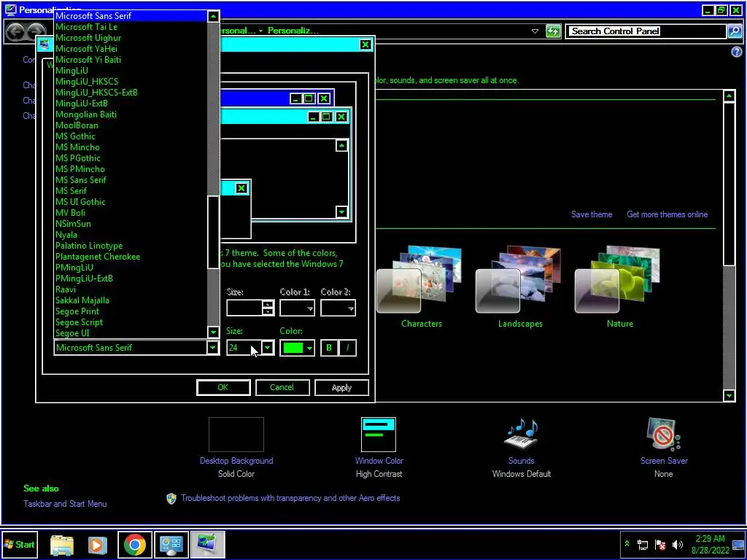Image resolution: width=747 pixels, height=560 pixels.
Task: Select Sakkal Majalla font
Action: (82, 300)
